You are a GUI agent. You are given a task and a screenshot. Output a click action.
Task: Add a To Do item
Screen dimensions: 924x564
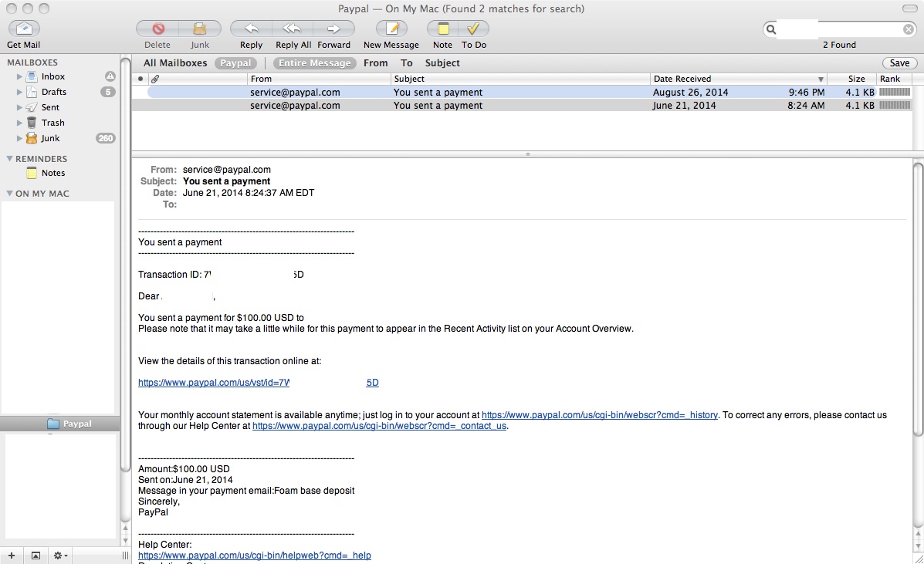coord(473,29)
